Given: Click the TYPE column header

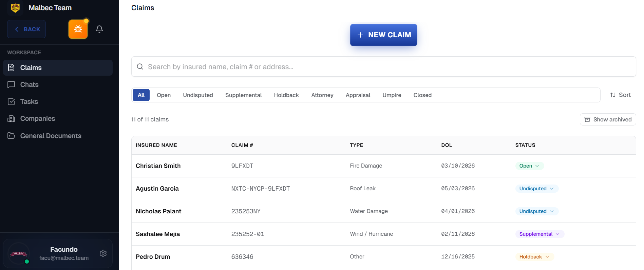Looking at the screenshot, I should (x=357, y=145).
